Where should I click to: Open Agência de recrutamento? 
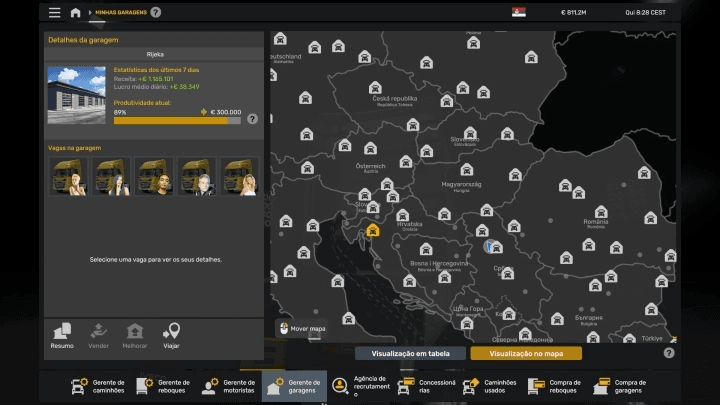coord(360,387)
